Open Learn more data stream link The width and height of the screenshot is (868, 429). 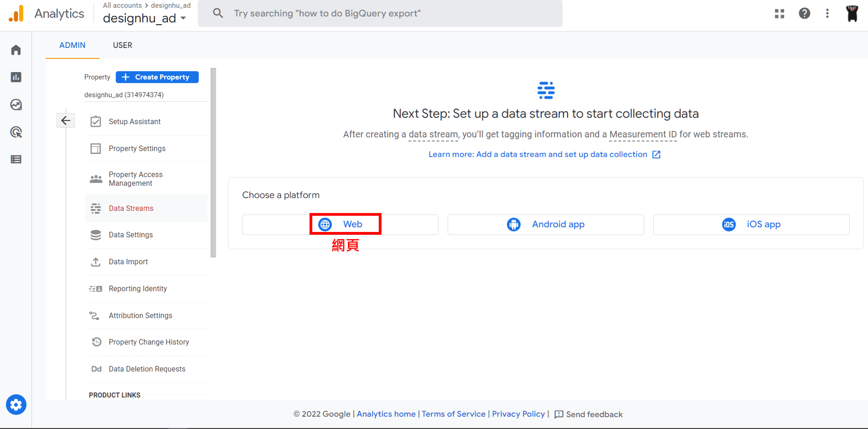tap(545, 154)
